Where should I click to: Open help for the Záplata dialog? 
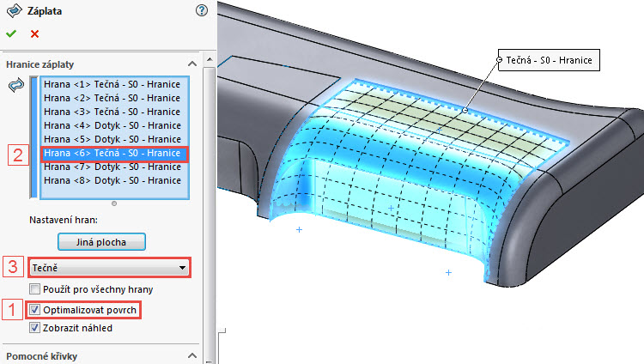point(202,10)
